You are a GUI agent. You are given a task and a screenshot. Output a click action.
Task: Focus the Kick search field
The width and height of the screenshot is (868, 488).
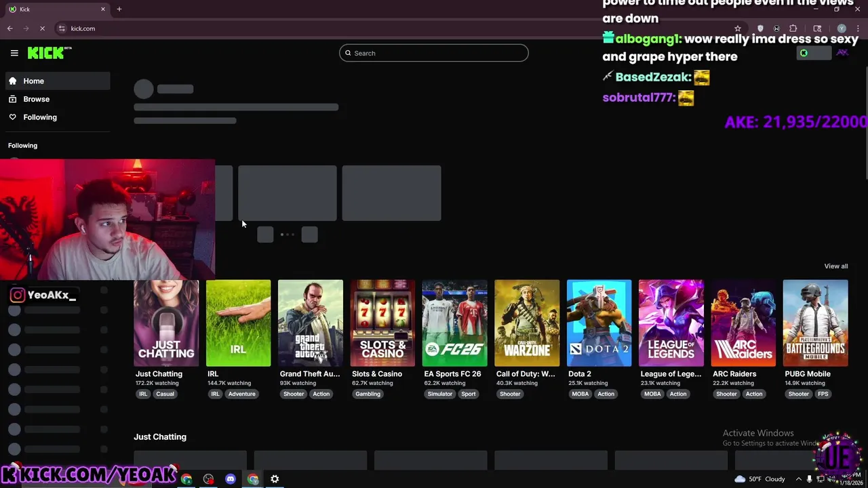click(x=434, y=53)
